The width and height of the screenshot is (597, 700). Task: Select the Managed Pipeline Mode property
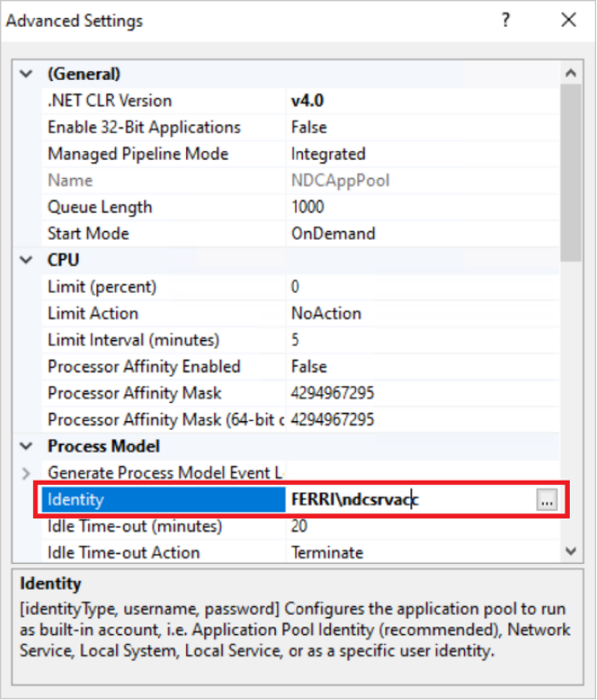[x=138, y=154]
